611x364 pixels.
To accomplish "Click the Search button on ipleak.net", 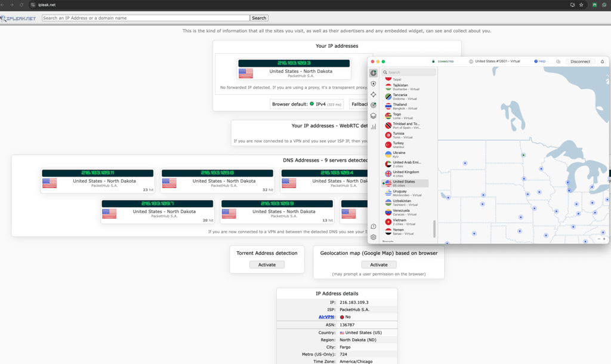I will (259, 18).
